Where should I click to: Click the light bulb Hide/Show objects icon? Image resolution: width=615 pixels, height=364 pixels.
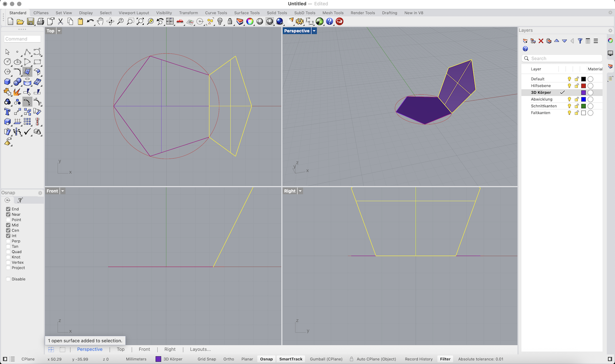[x=220, y=22]
